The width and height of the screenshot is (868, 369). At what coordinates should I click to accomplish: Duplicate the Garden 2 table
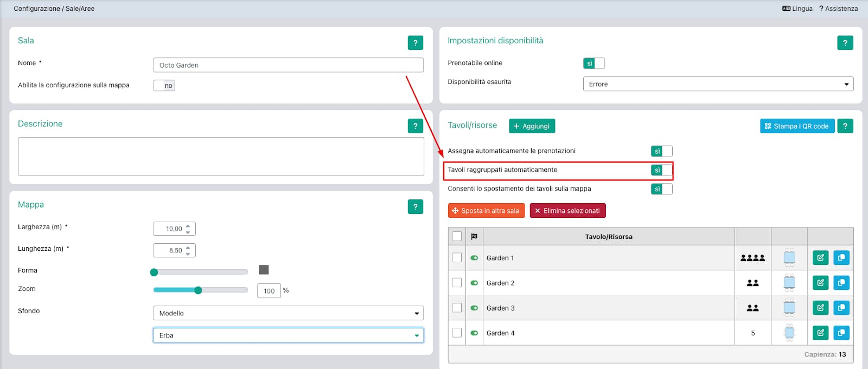pyautogui.click(x=841, y=283)
